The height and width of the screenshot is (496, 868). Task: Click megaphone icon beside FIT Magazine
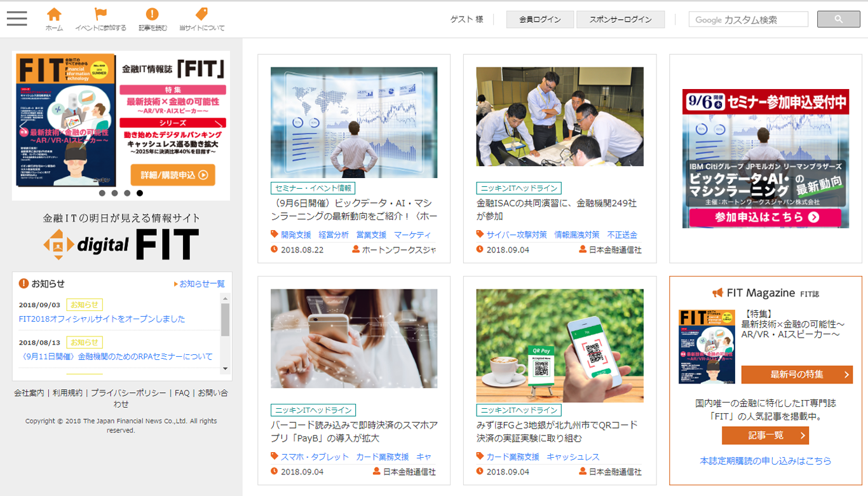[717, 293]
